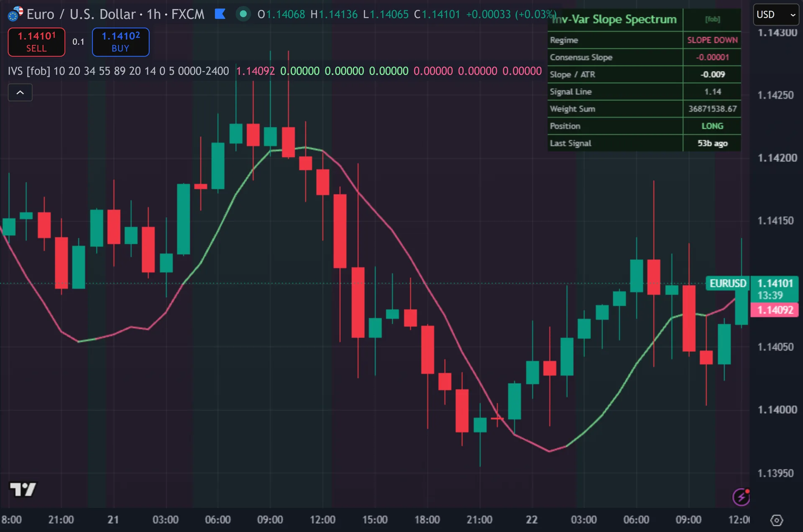Click the pink 1.14092 indicator value in legend

(x=256, y=71)
